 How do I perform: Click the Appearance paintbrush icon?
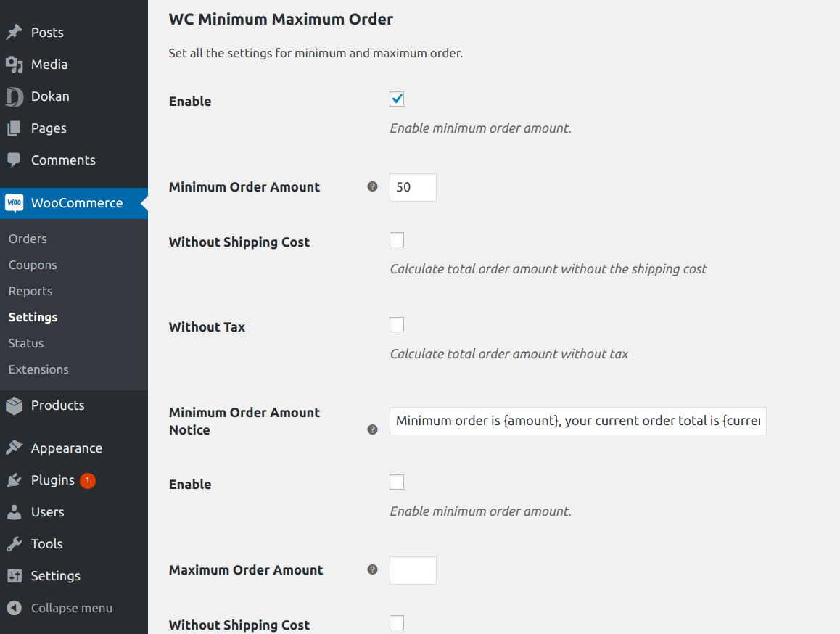(x=15, y=448)
